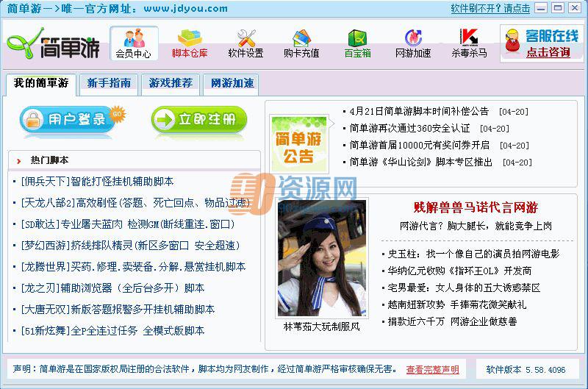
Task: Maximize the 简单游 window
Action: click(x=558, y=8)
